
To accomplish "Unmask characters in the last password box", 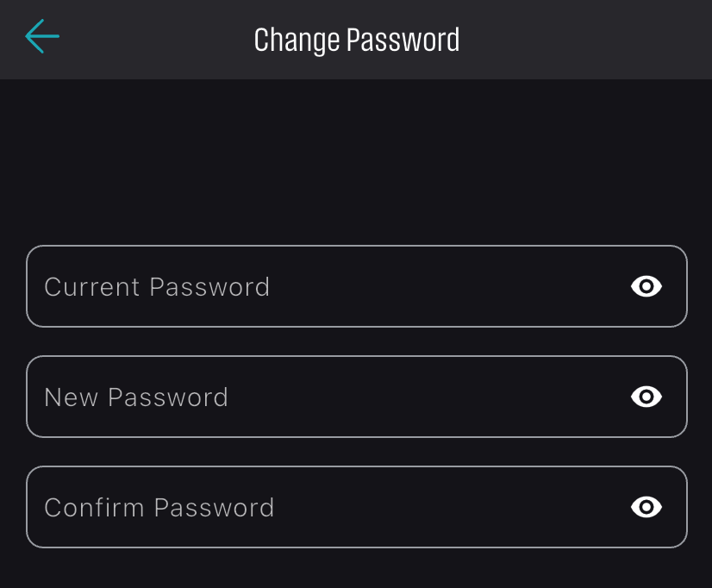I will [646, 507].
